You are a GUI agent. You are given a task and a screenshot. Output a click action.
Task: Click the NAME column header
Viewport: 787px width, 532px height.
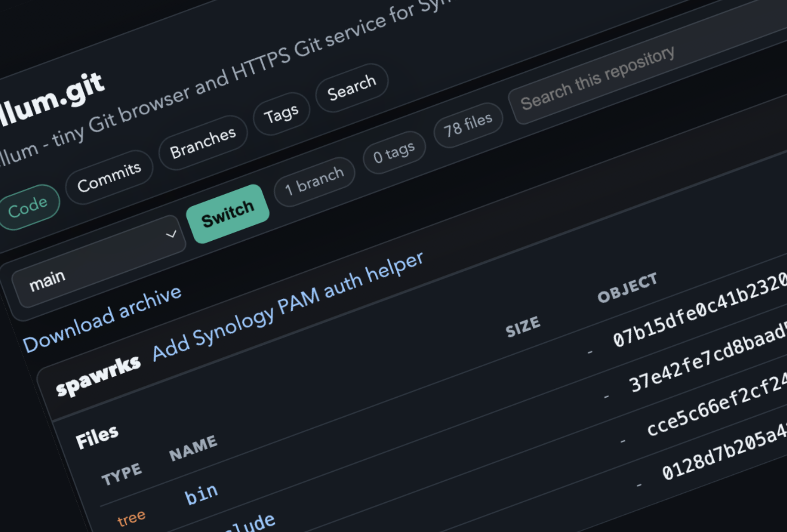pos(193,448)
